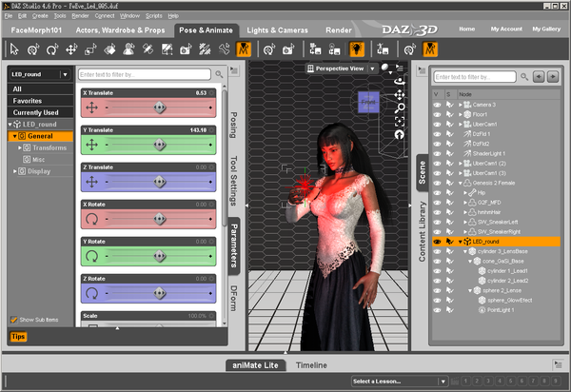Click the zoom magnifier viewport icon

pyautogui.click(x=400, y=108)
